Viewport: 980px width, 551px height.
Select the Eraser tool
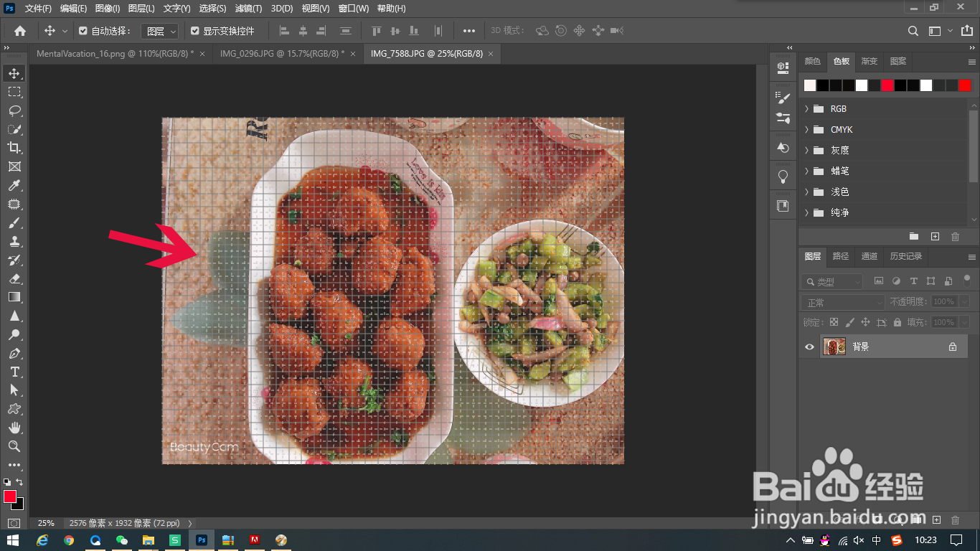[14, 278]
